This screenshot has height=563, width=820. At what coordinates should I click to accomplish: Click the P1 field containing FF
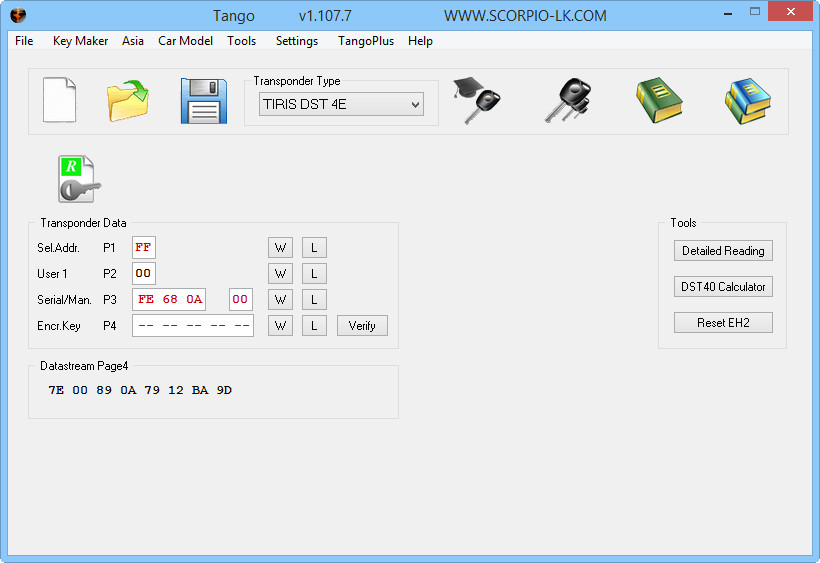[x=144, y=247]
